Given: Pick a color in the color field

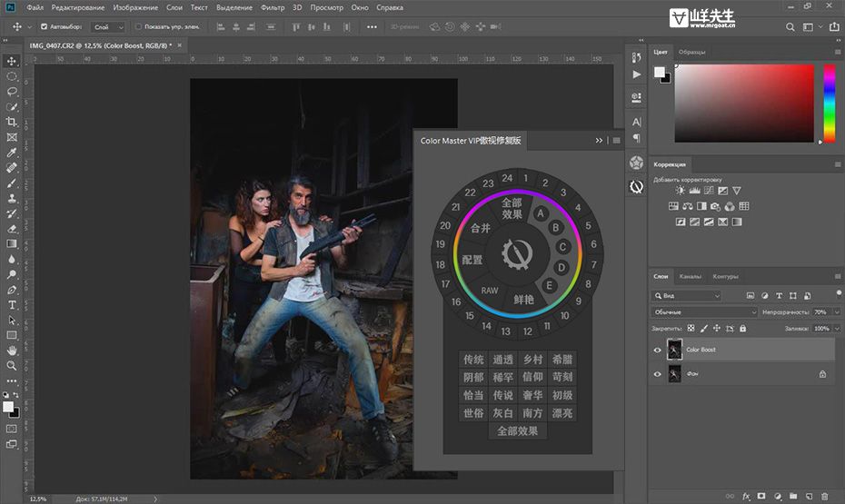Looking at the screenshot, I should coord(744,103).
